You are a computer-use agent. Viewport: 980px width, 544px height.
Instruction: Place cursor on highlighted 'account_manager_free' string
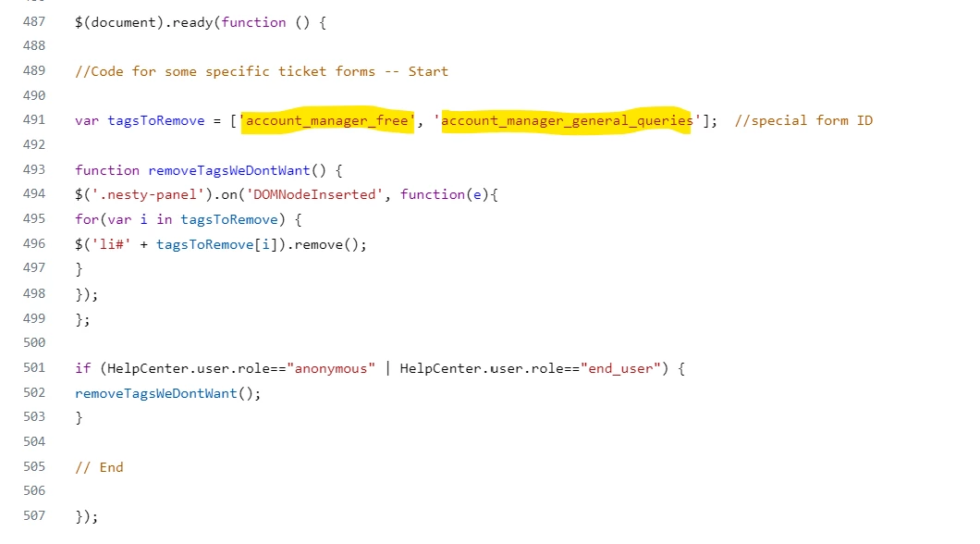coord(327,120)
